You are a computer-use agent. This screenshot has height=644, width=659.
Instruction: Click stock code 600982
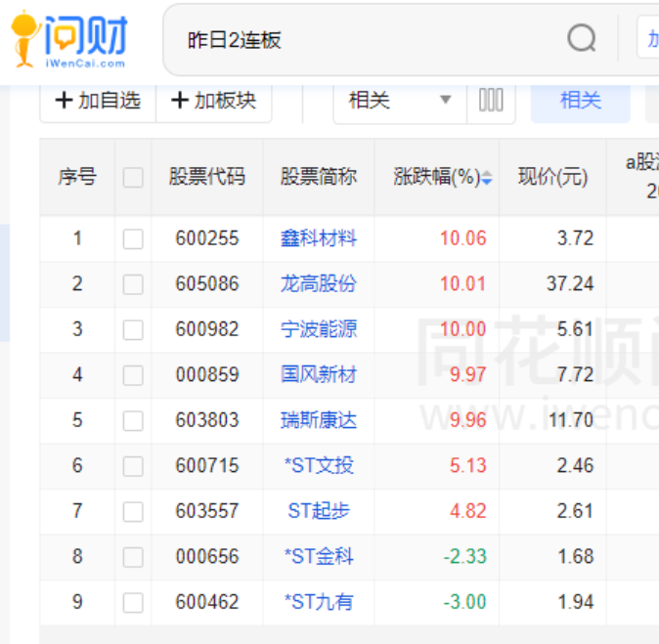207,329
